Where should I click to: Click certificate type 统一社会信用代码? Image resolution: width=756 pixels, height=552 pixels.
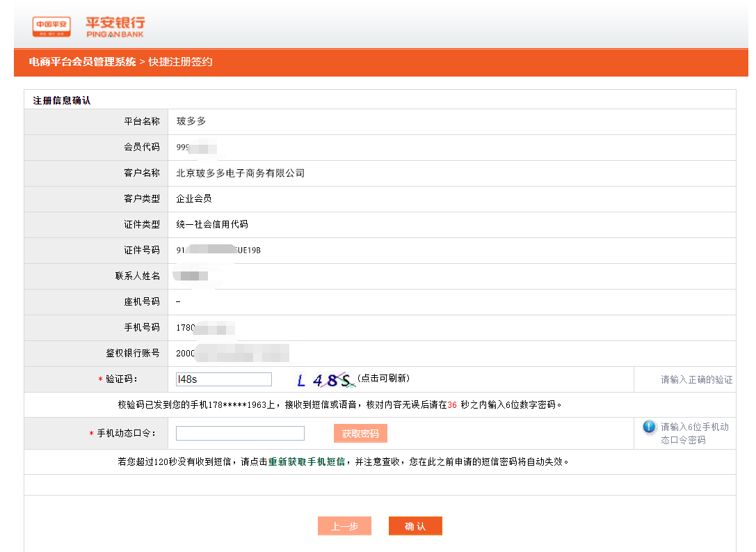[212, 224]
